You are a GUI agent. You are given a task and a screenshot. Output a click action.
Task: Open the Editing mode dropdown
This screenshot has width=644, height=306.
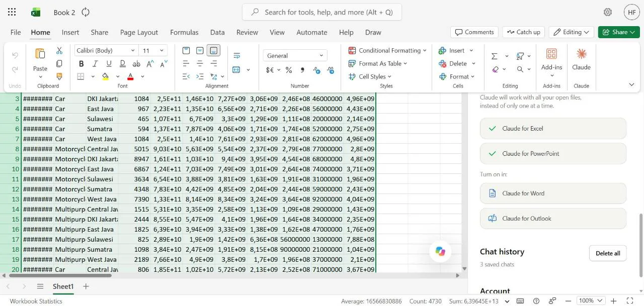click(x=571, y=32)
